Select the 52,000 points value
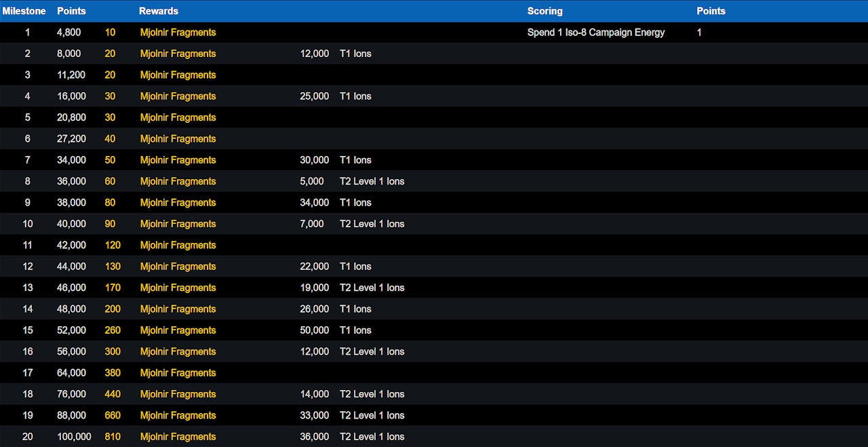The height and width of the screenshot is (447, 868). coord(71,330)
